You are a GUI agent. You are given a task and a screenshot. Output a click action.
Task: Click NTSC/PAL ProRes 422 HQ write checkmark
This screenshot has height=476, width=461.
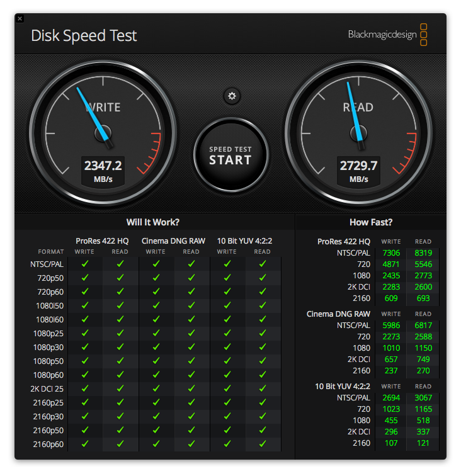point(85,264)
